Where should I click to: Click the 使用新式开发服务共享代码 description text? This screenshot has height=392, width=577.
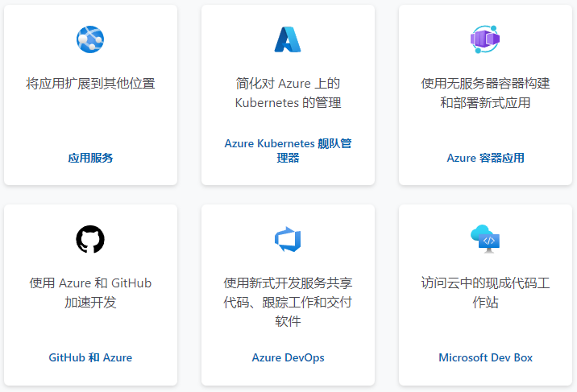pyautogui.click(x=288, y=302)
